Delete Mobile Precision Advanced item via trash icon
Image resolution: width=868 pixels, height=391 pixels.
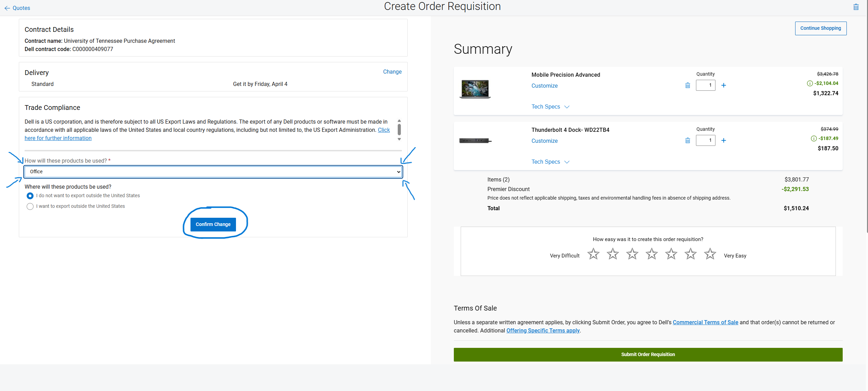tap(687, 85)
